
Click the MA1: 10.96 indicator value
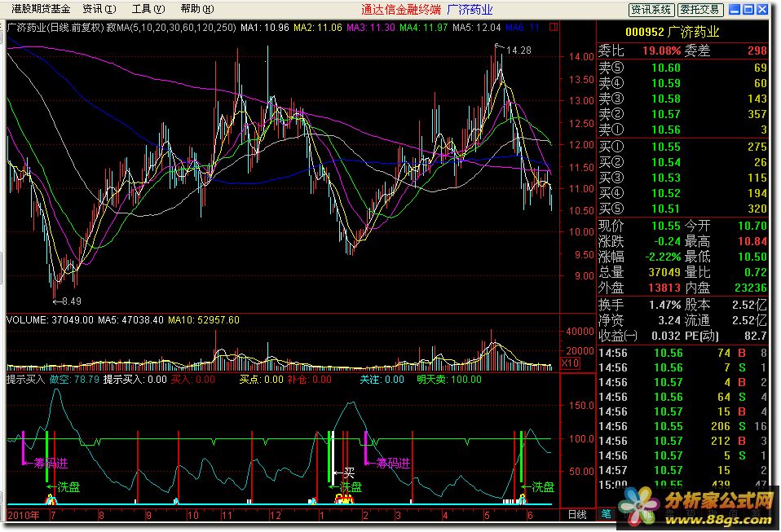coord(264,28)
